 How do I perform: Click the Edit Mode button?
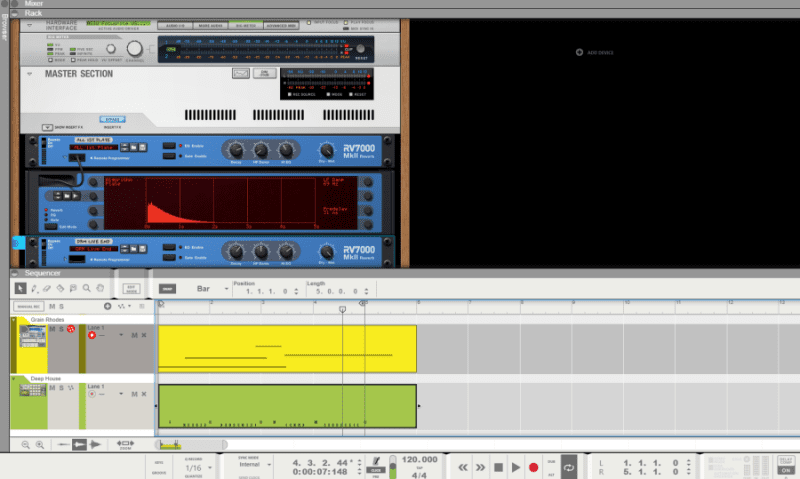point(131,288)
